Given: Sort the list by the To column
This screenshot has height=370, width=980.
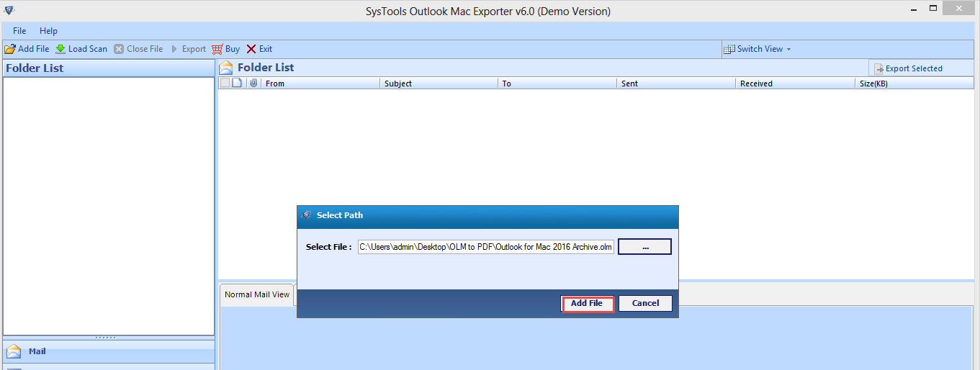Looking at the screenshot, I should click(x=557, y=84).
